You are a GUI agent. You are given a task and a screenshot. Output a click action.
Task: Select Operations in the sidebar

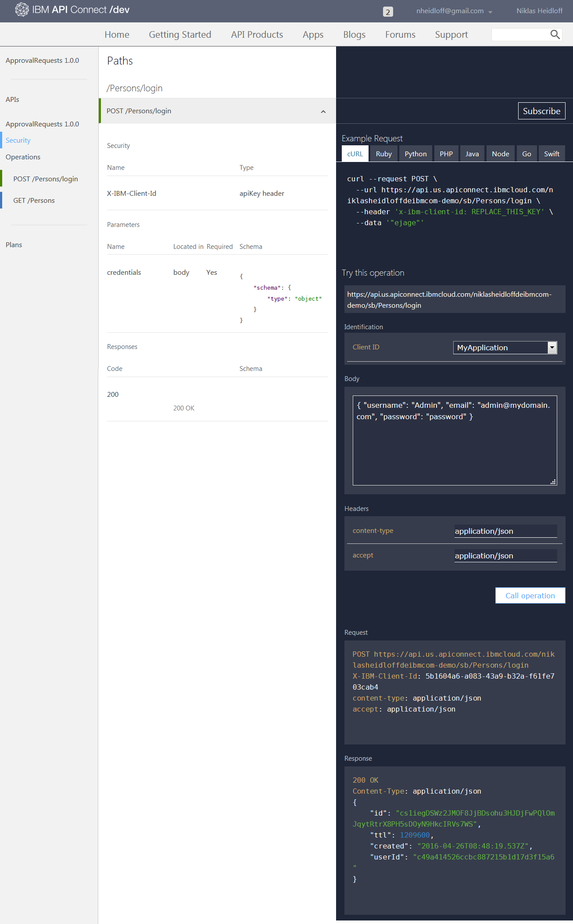pos(23,157)
